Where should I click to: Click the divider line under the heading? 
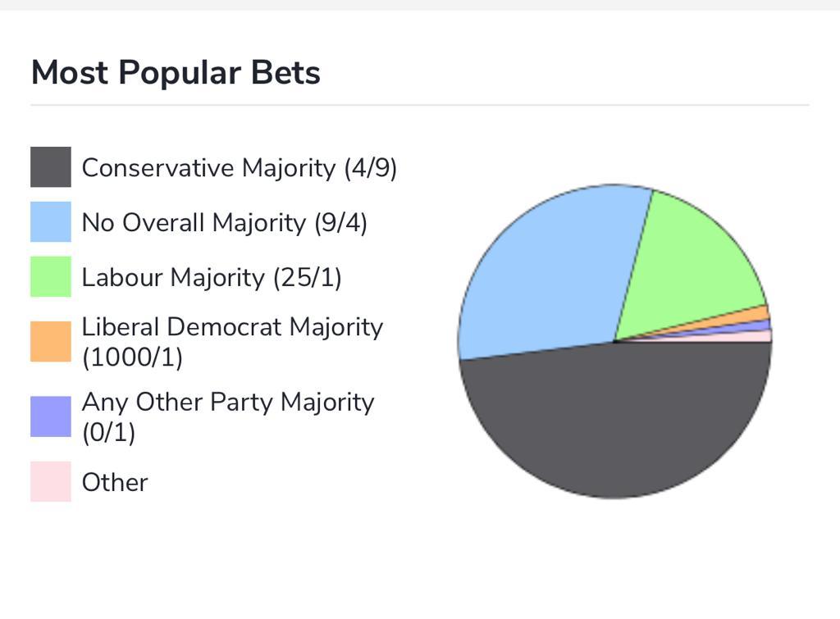(x=420, y=105)
